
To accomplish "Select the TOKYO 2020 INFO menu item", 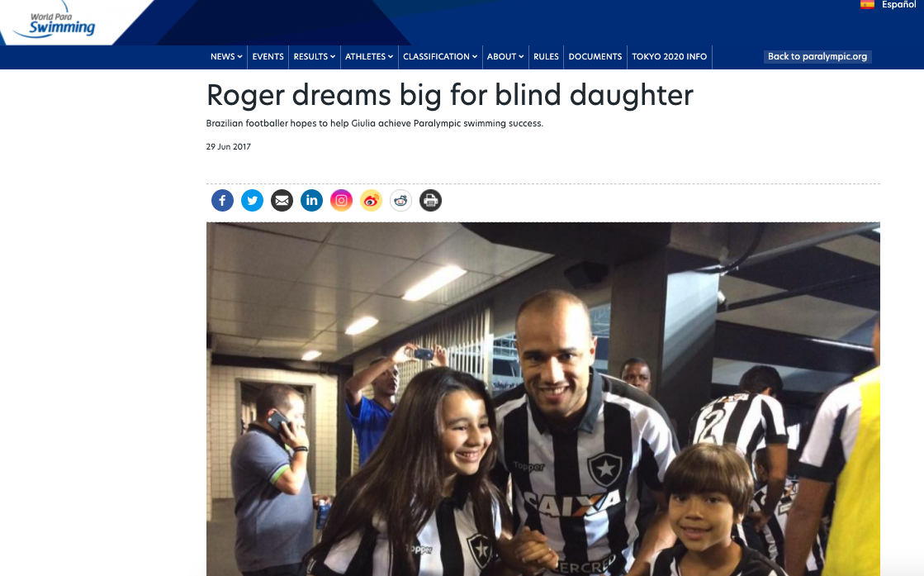I will (670, 56).
